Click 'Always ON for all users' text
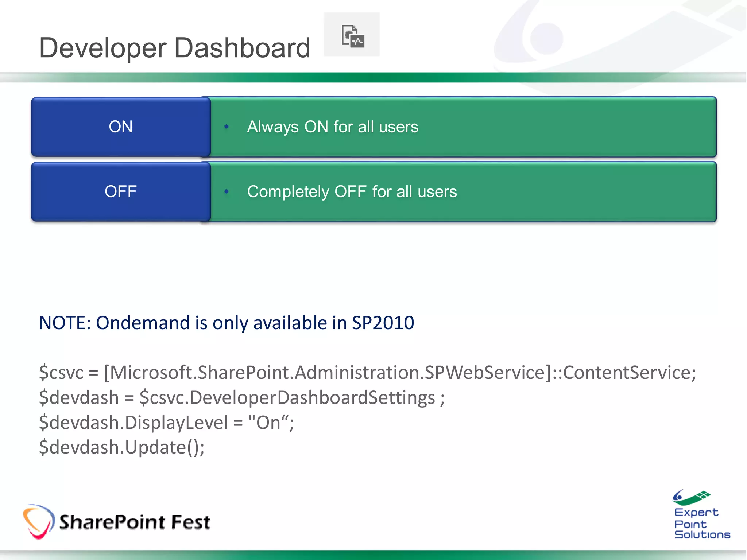The height and width of the screenshot is (560, 747). pos(333,127)
